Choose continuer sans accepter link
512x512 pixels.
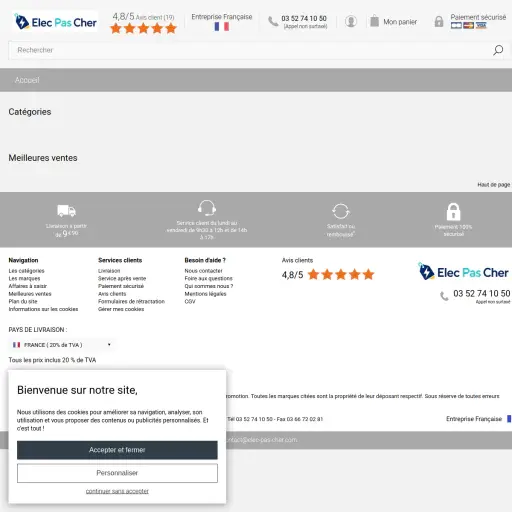(117, 491)
